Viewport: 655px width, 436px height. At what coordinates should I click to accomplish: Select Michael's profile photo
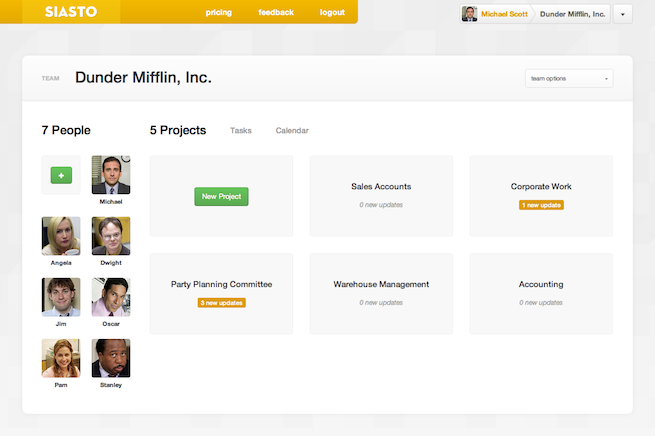tap(111, 175)
